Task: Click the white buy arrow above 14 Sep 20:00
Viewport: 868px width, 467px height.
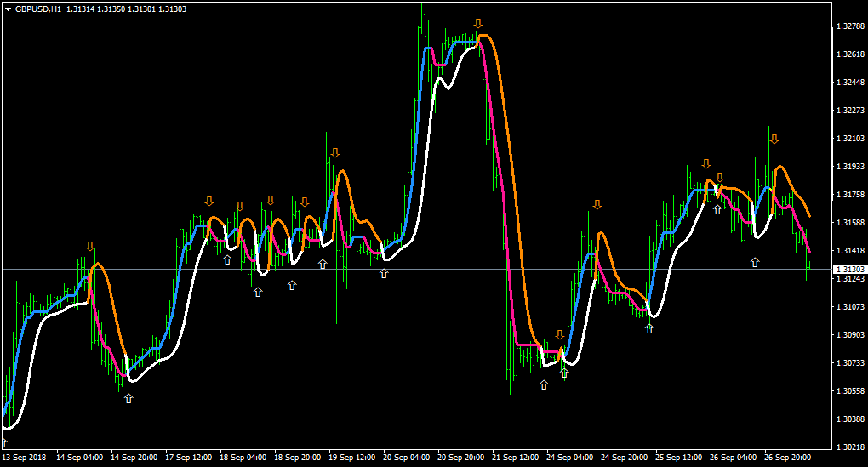Action: (128, 398)
